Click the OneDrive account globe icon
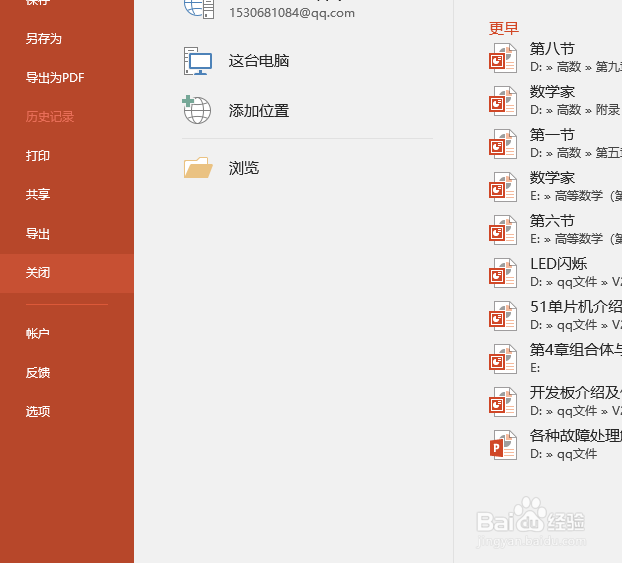Viewport: 622px width, 563px height. 199,10
